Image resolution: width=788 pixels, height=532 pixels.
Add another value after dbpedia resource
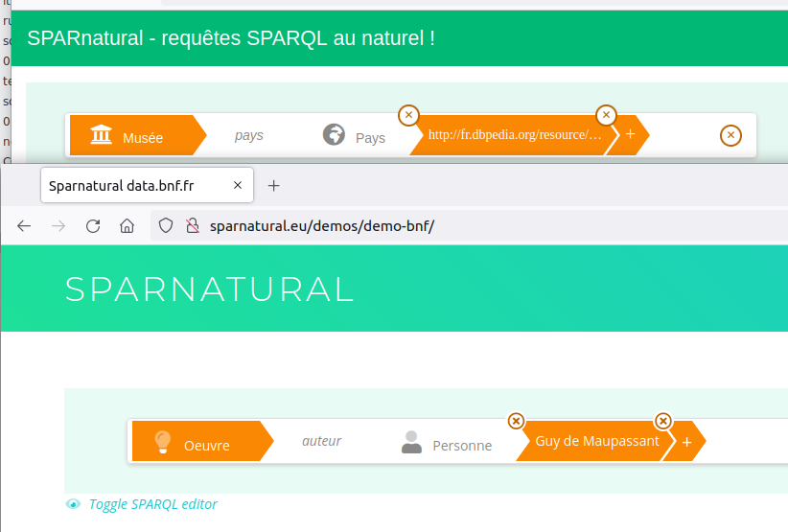[x=630, y=134]
